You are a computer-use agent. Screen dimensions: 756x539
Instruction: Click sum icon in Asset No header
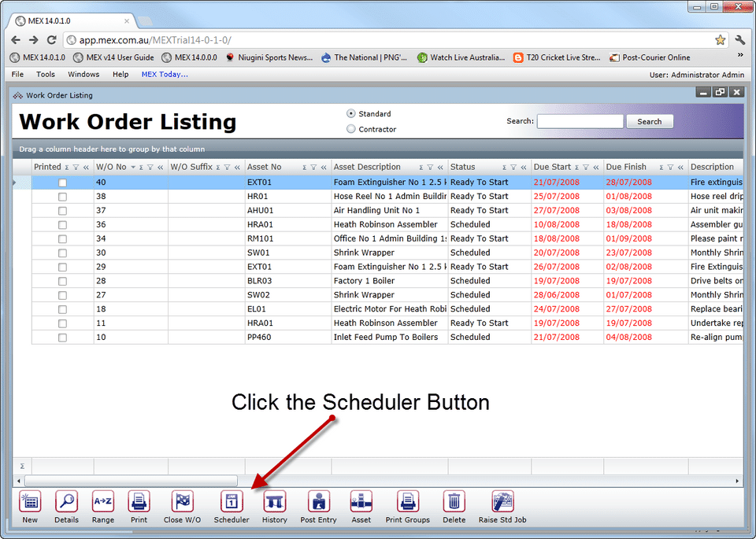(304, 167)
